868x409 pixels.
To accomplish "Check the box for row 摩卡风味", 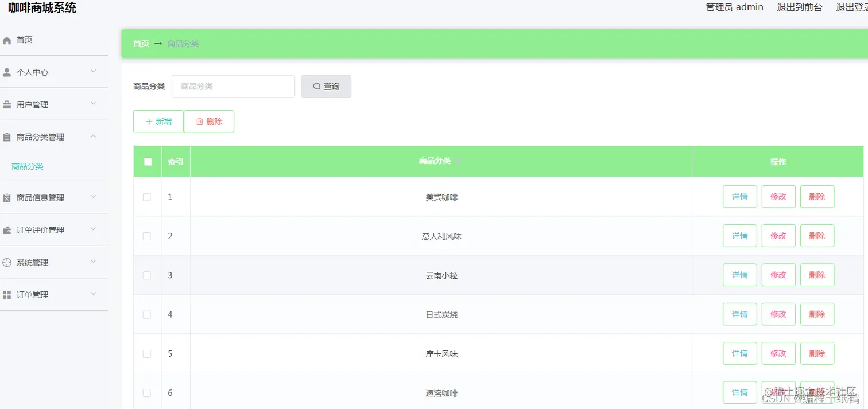I will point(147,354).
